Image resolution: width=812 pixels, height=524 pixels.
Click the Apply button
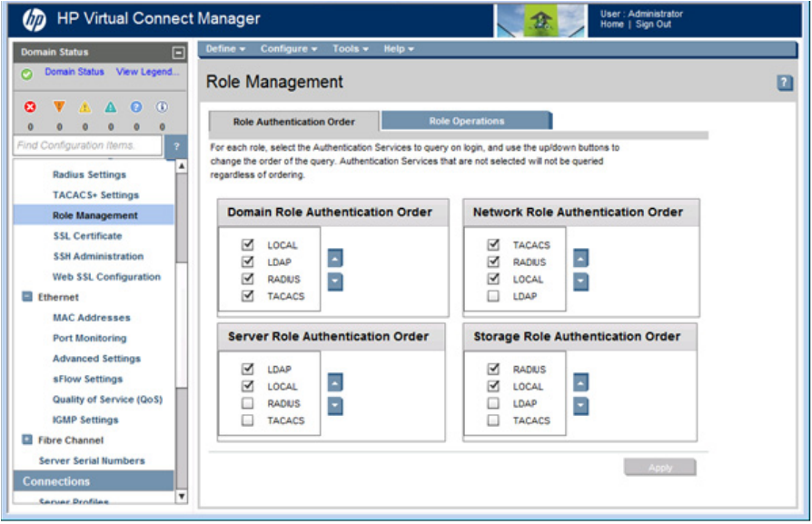click(x=659, y=467)
